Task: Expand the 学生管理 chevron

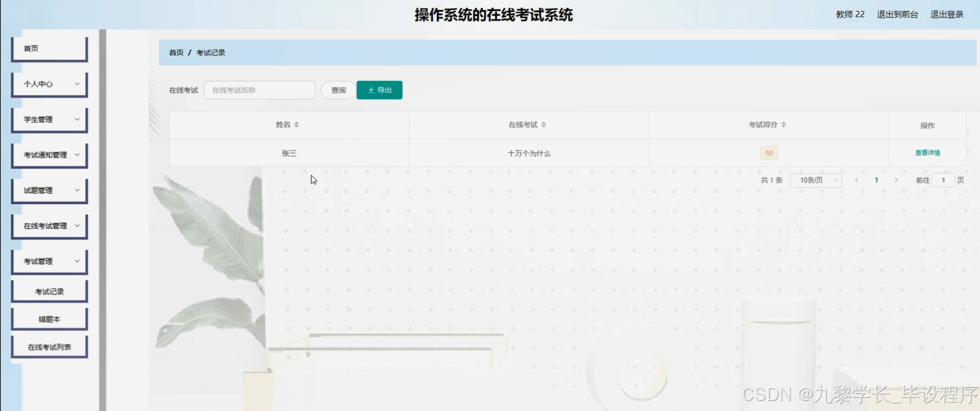Action: tap(77, 119)
